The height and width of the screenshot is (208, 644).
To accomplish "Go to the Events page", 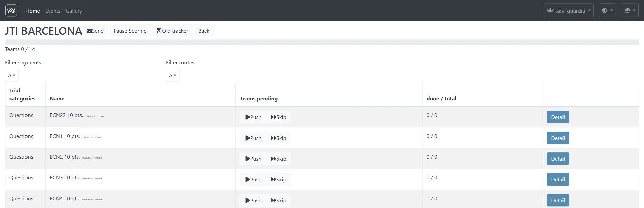I will pyautogui.click(x=53, y=11).
